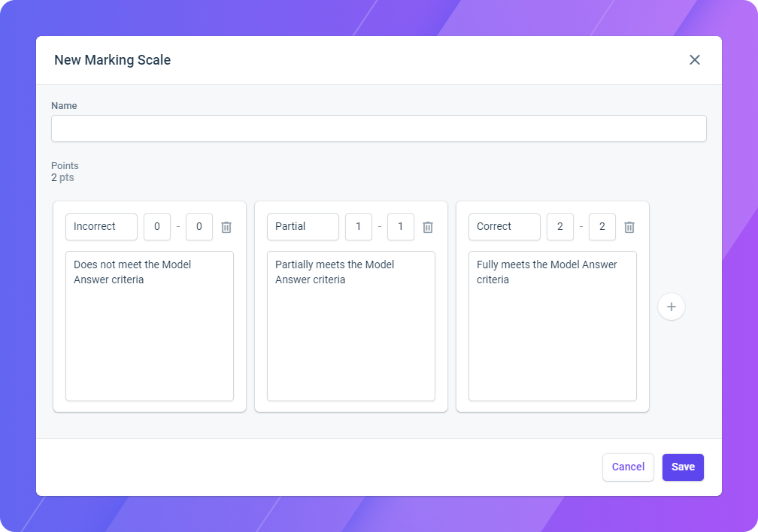
Task: Close the New Marking Scale dialog
Action: [695, 60]
